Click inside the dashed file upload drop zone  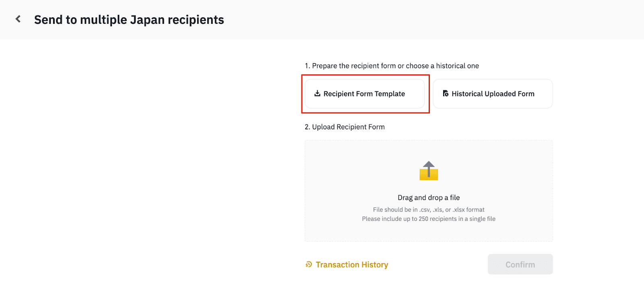point(429,191)
